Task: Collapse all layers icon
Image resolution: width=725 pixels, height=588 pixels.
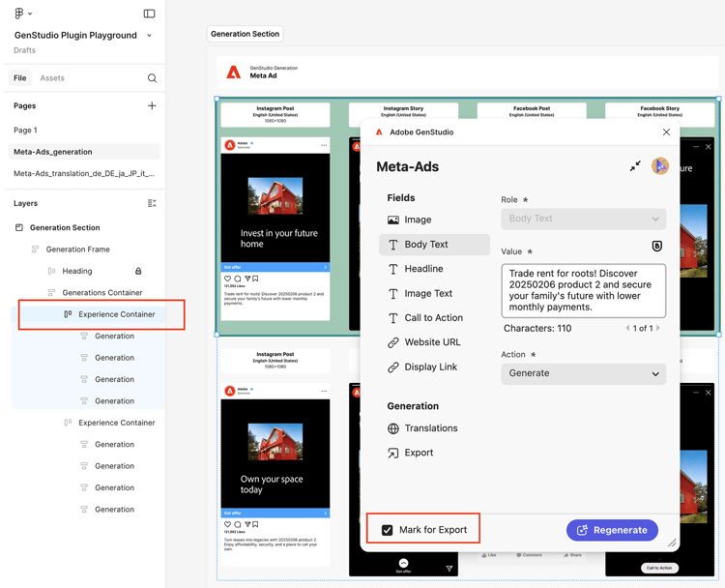Action: tap(152, 203)
